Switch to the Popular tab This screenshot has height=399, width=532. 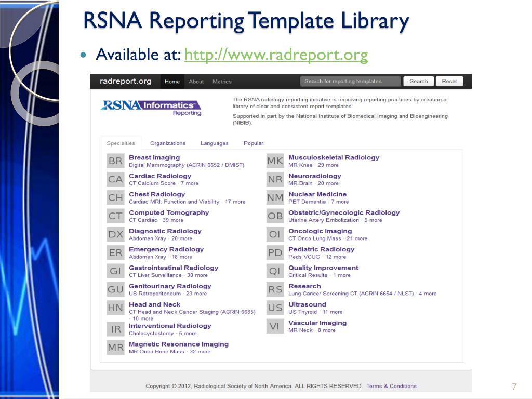254,143
